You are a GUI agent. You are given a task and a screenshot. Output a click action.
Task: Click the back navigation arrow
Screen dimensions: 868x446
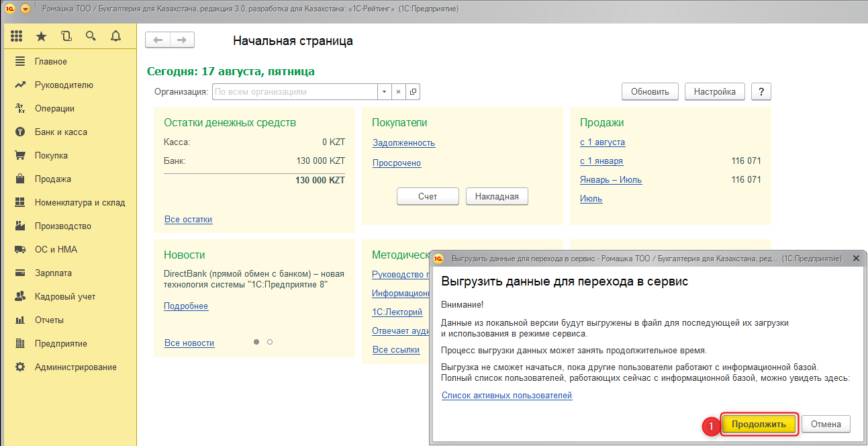point(158,40)
